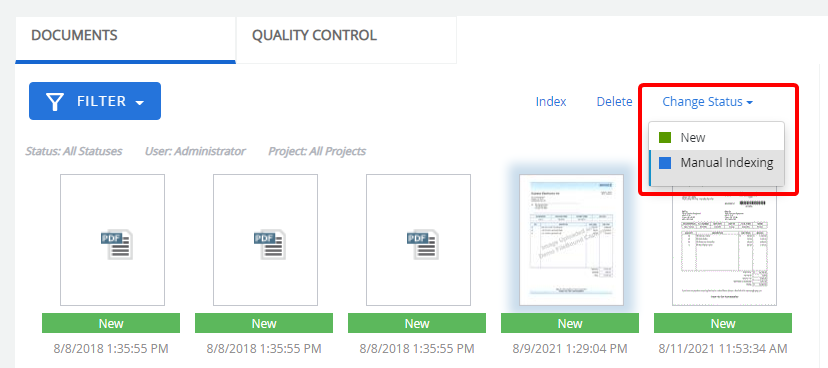Click PDF icon in second document
This screenshot has height=368, width=828.
(269, 244)
